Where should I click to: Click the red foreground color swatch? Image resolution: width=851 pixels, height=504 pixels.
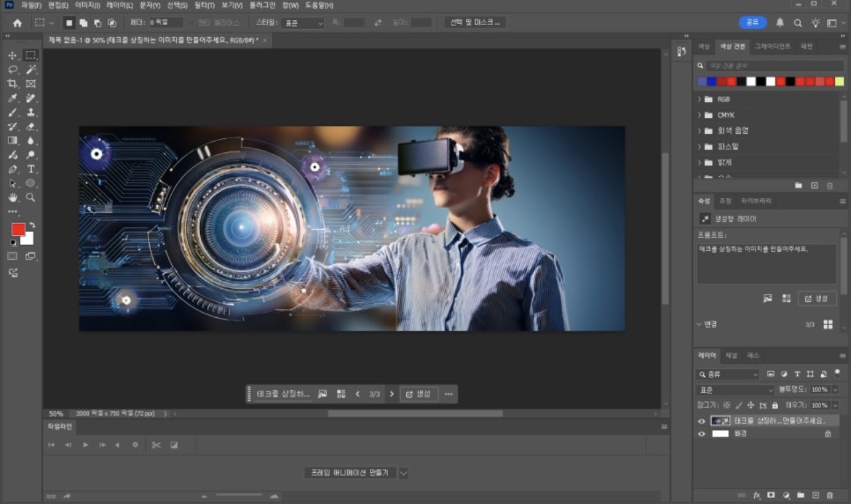(18, 230)
